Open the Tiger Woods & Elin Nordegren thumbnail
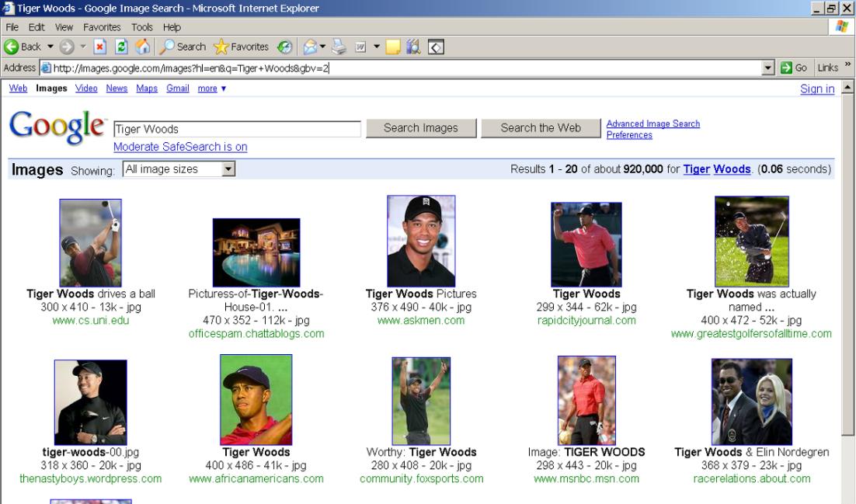This screenshot has height=504, width=856. click(752, 401)
